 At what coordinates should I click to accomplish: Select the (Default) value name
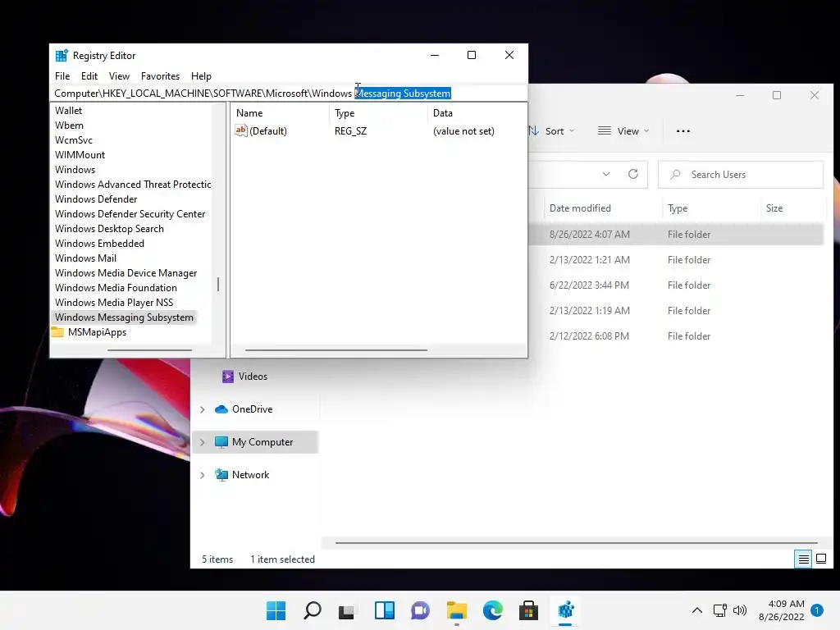[268, 131]
